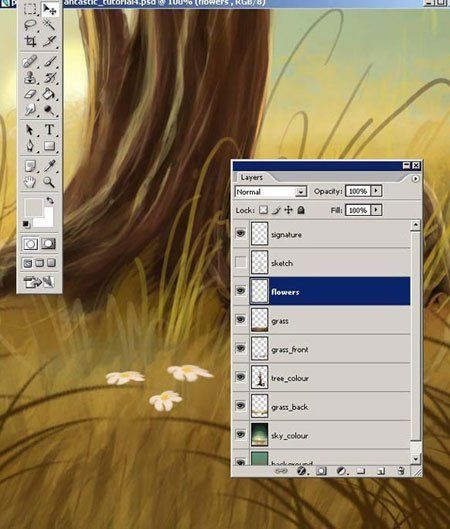Select the Brush tool

pos(49,62)
